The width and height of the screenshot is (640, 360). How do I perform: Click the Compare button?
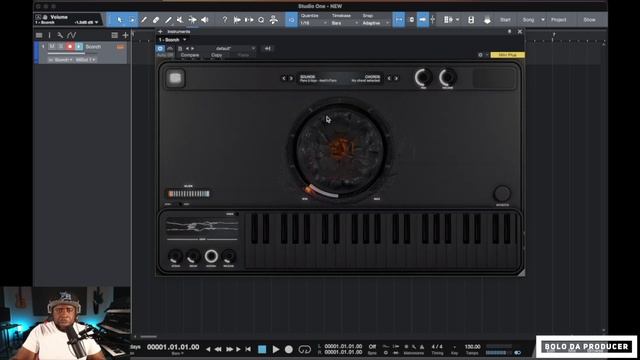pos(190,55)
